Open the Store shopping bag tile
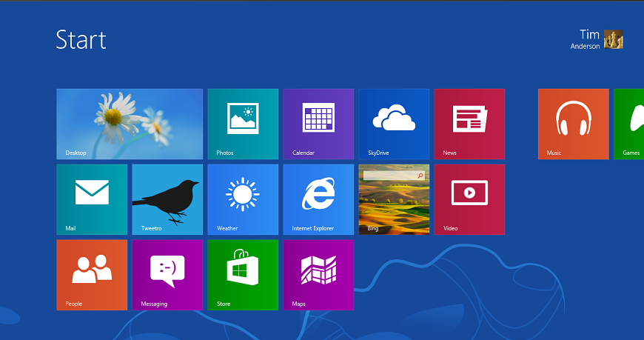The width and height of the screenshot is (644, 340). [243, 275]
